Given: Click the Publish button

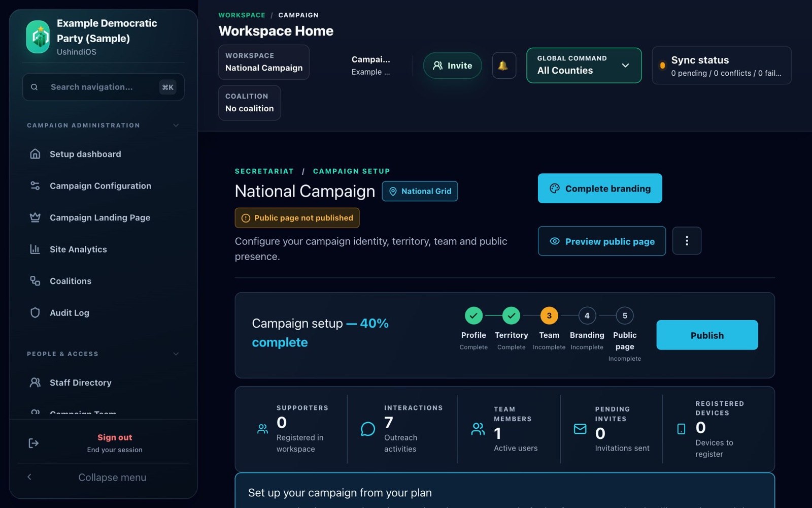Looking at the screenshot, I should (x=707, y=335).
